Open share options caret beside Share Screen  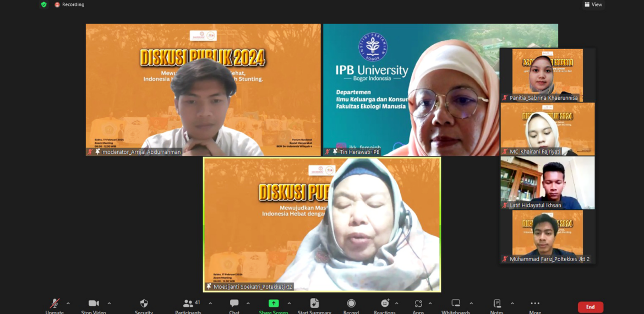[289, 304]
